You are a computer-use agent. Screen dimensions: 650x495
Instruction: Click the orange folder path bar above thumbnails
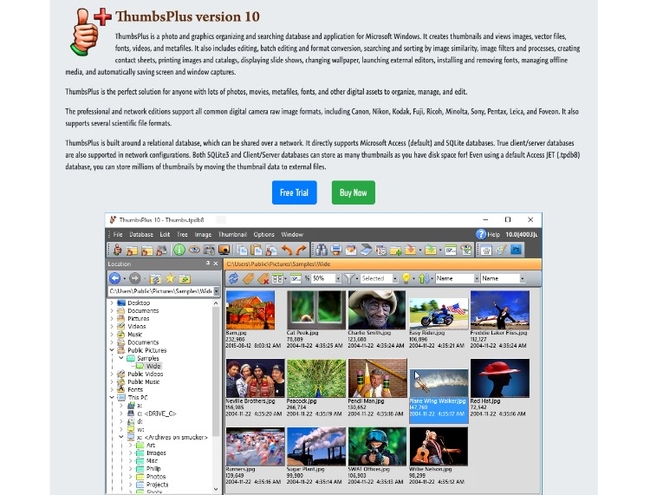coord(382,264)
